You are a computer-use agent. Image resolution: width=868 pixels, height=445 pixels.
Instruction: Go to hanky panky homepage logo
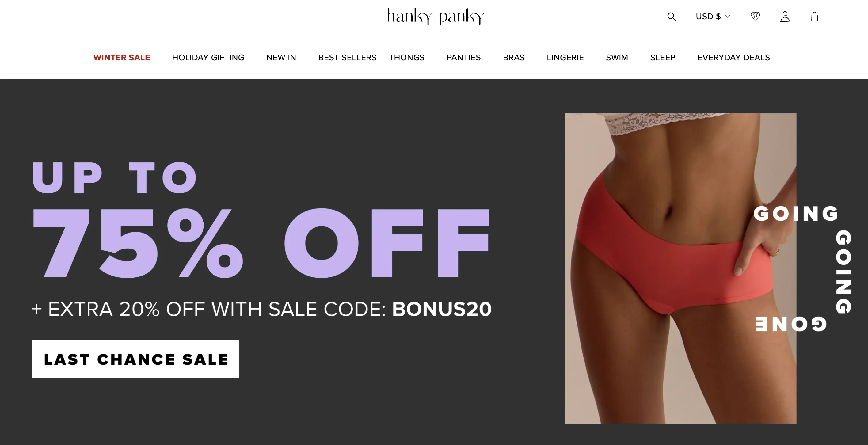tap(436, 17)
